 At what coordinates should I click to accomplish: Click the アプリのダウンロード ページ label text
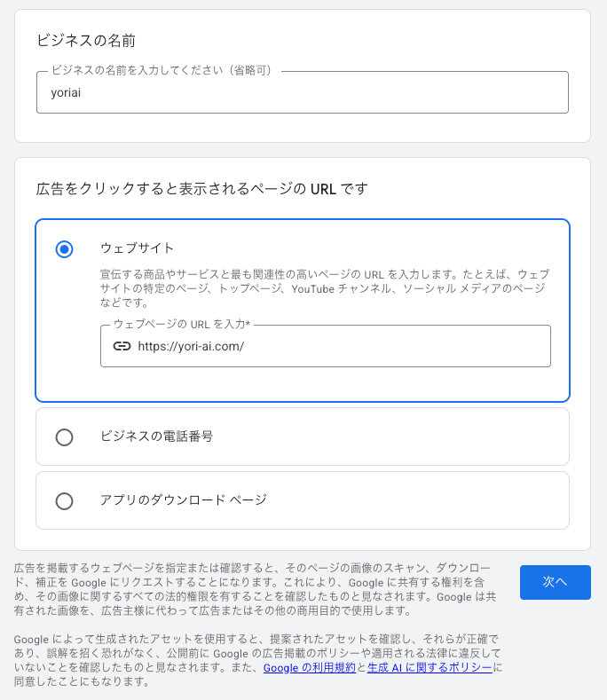(x=183, y=500)
